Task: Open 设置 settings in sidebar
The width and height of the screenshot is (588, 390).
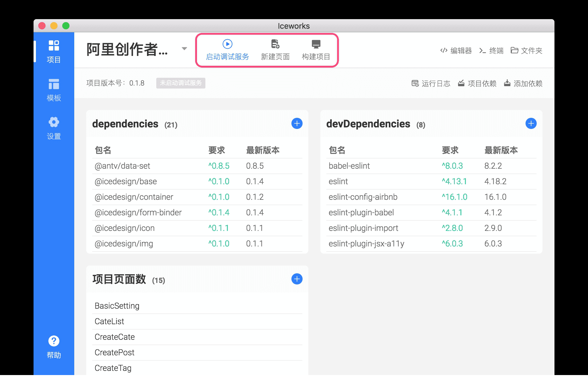Action: click(x=54, y=128)
